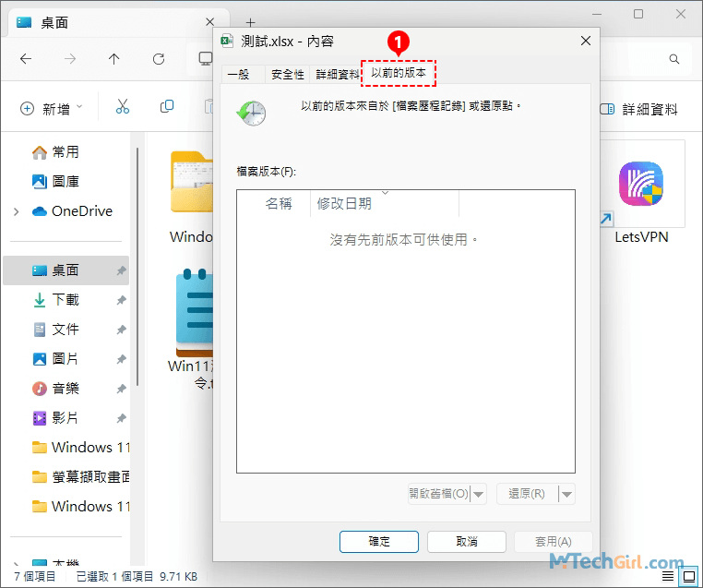The image size is (703, 588).
Task: Switch to the 安全性 tab
Action: click(x=288, y=75)
